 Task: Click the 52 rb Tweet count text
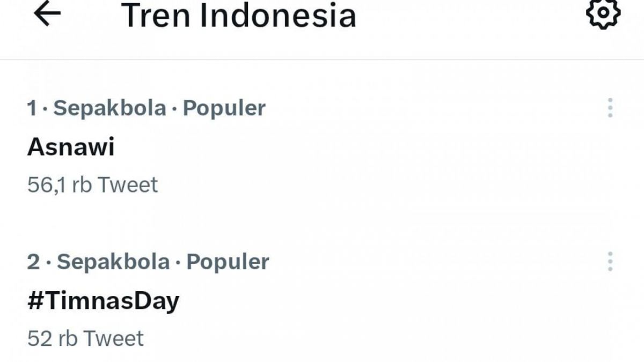click(x=84, y=338)
